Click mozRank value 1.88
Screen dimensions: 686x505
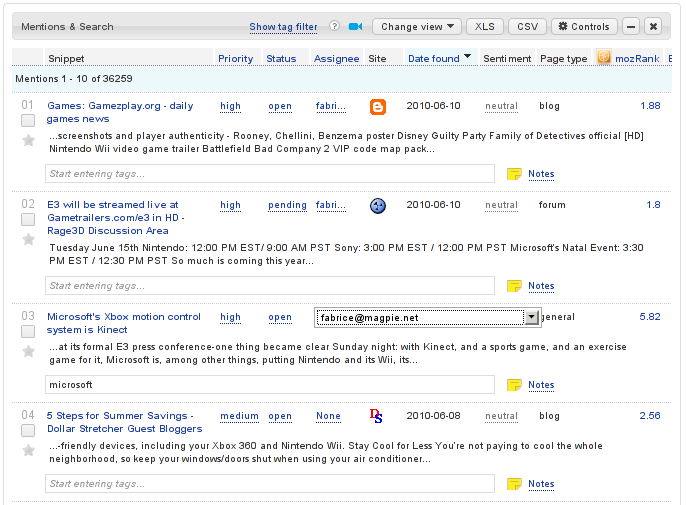[x=650, y=106]
